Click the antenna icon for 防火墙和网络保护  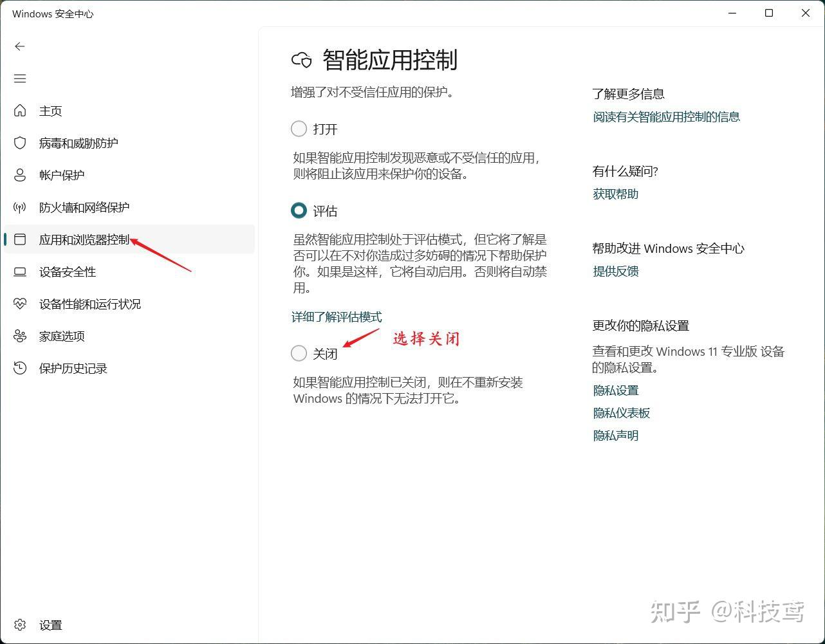pyautogui.click(x=20, y=207)
